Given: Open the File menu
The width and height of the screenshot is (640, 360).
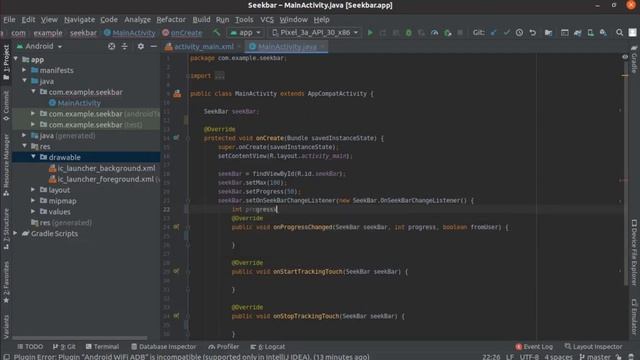Looking at the screenshot, I should click(x=9, y=20).
